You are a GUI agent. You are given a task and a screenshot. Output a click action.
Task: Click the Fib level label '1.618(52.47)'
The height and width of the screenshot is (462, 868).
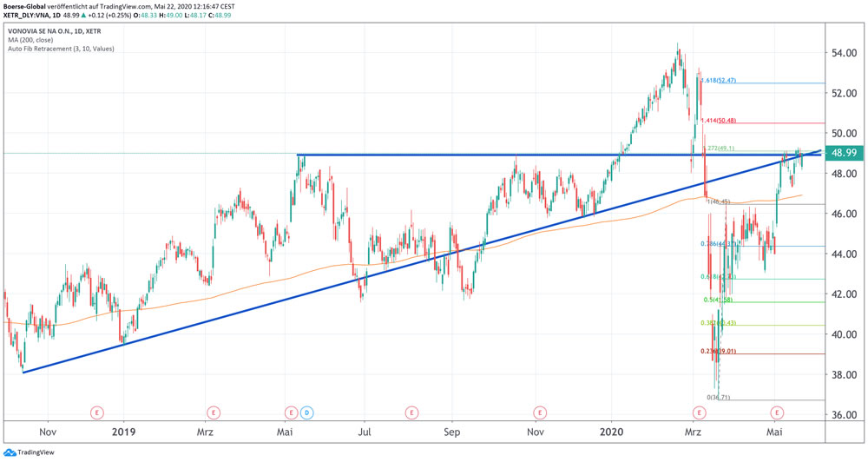pos(719,80)
